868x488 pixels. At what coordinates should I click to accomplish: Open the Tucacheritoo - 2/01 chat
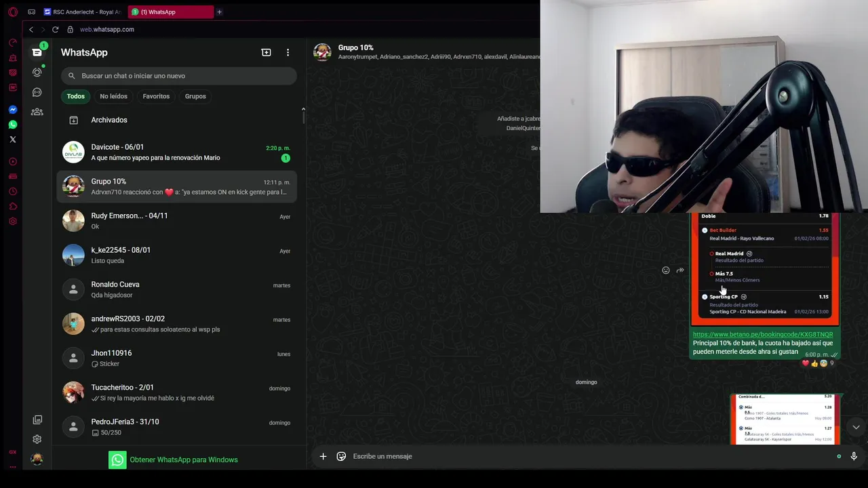tap(176, 392)
